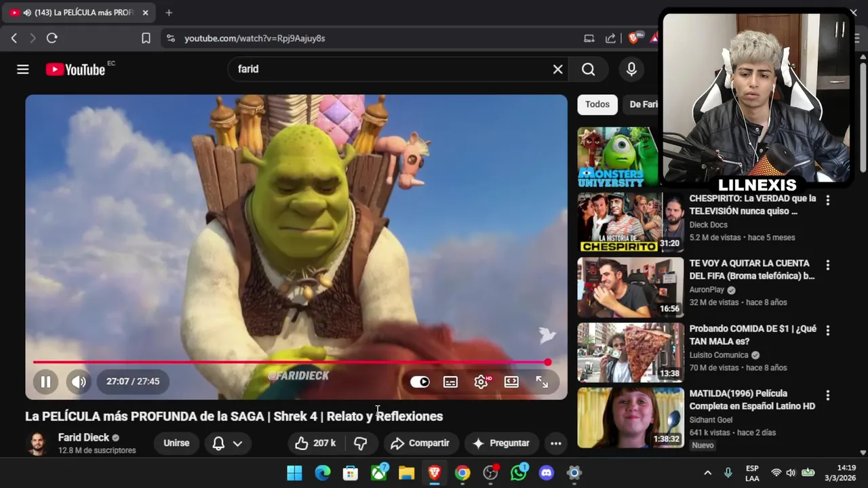Click the pizza thumbnail video
Image resolution: width=868 pixels, height=488 pixels.
631,352
